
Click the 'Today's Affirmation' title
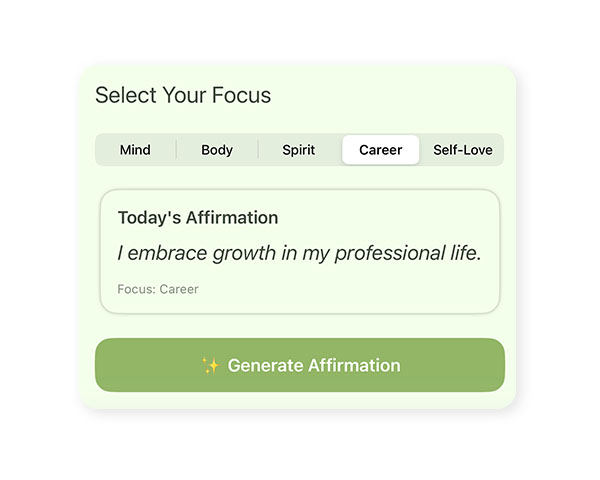[x=198, y=218]
